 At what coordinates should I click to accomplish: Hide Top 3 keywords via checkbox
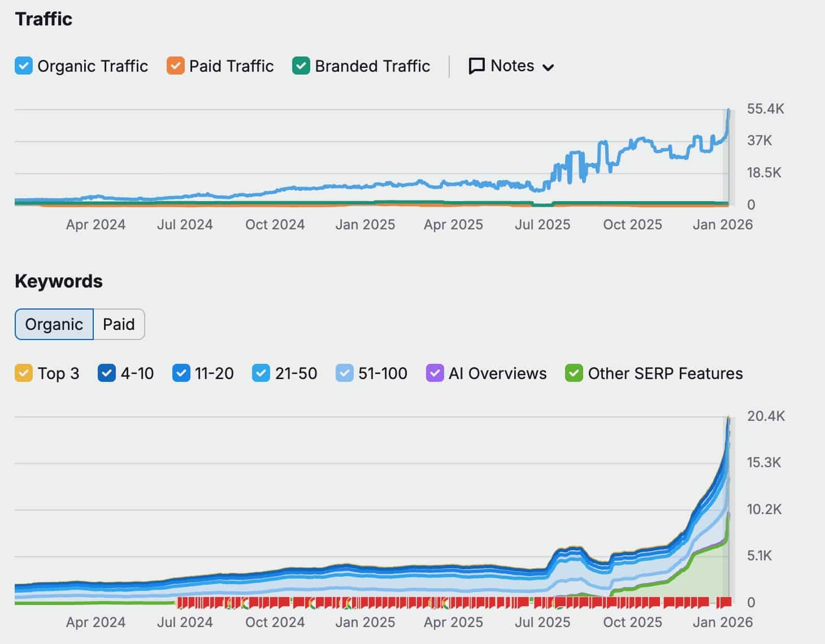[x=24, y=373]
